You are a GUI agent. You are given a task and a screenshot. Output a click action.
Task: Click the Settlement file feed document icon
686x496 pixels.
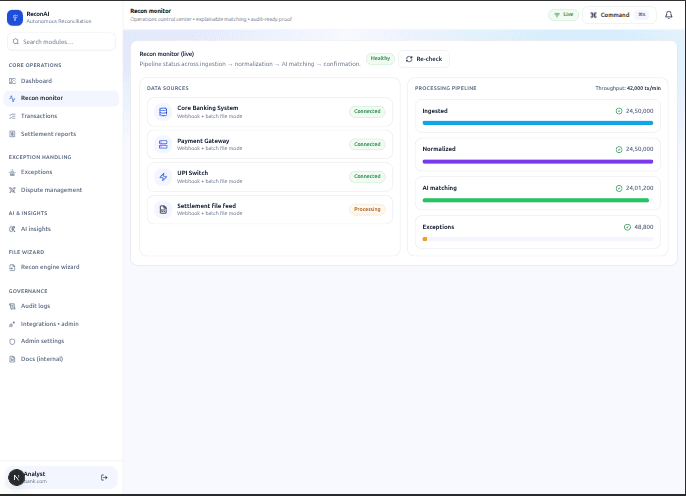point(163,210)
